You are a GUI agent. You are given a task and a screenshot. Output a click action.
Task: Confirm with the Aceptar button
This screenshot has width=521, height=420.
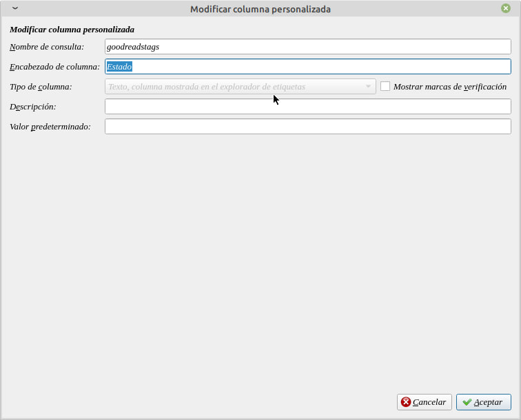[484, 402]
